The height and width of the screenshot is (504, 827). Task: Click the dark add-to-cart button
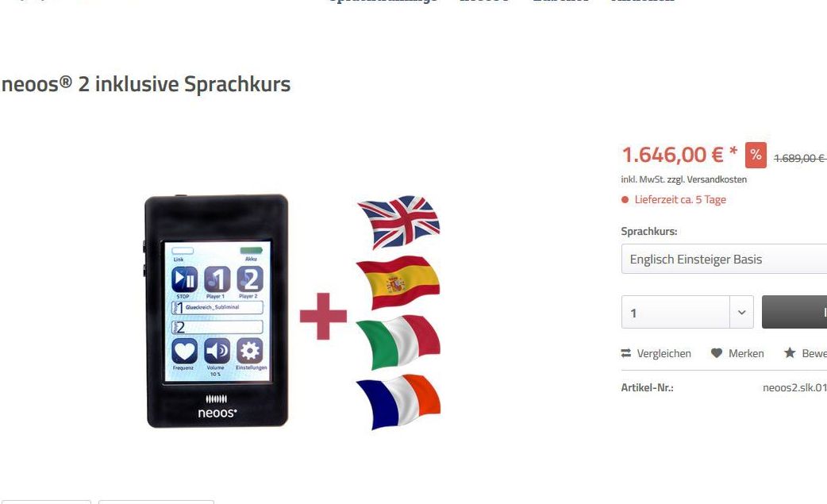click(x=794, y=312)
